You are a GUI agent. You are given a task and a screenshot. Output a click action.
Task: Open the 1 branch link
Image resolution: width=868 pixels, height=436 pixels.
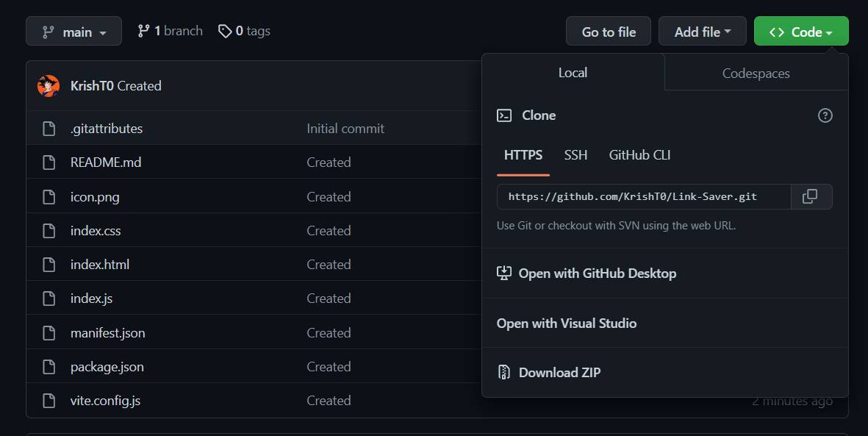pos(170,31)
